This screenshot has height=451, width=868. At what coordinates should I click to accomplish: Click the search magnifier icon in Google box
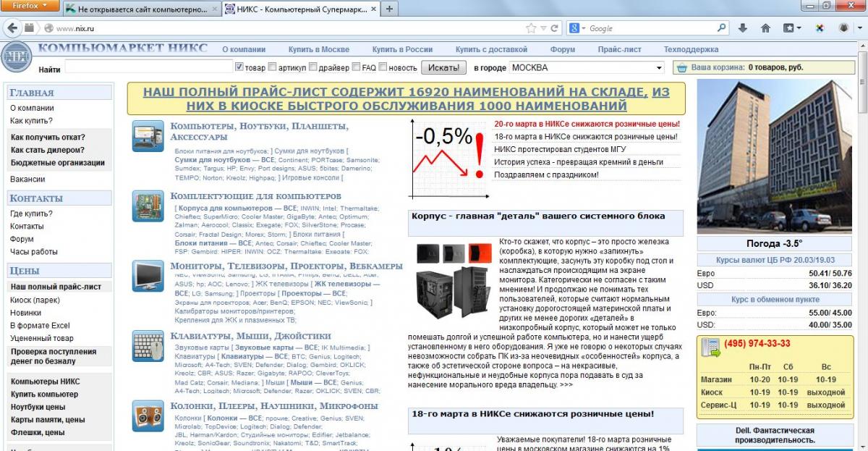(x=721, y=28)
